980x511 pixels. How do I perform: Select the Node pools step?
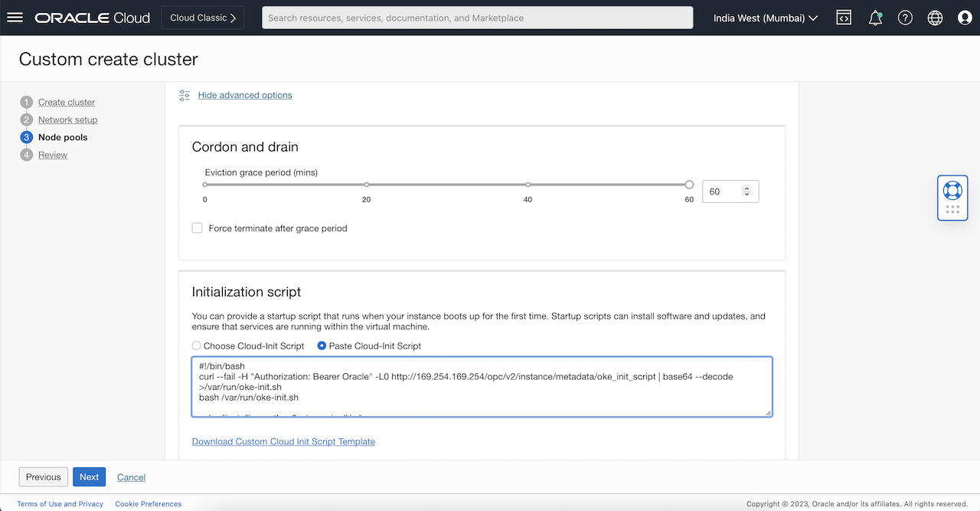pyautogui.click(x=63, y=137)
